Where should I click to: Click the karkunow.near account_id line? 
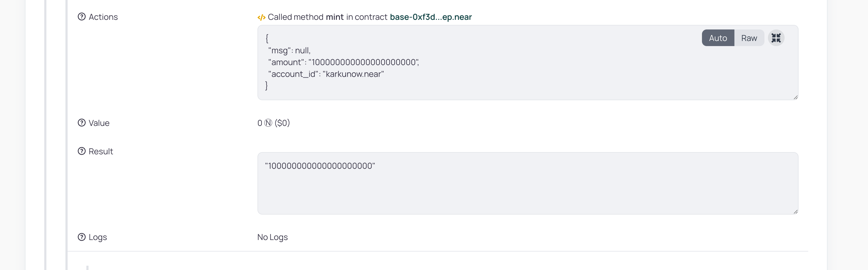pos(326,74)
